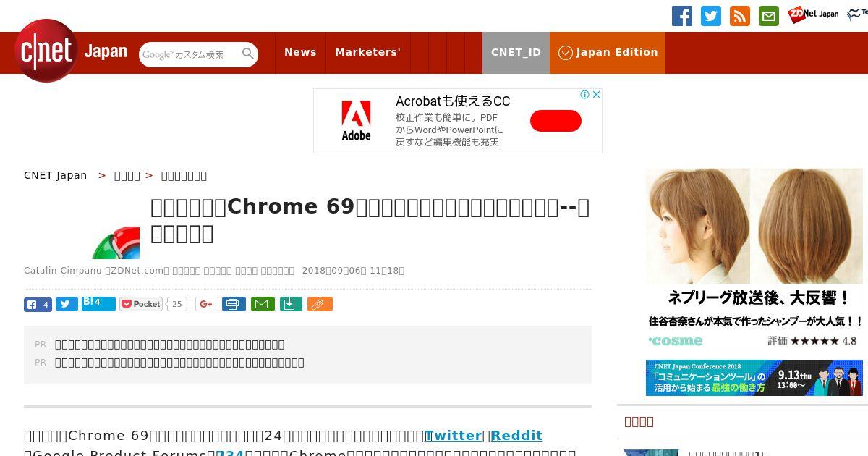Image resolution: width=868 pixels, height=456 pixels.
Task: Visit ZDNet Japan logo link
Action: (x=813, y=14)
